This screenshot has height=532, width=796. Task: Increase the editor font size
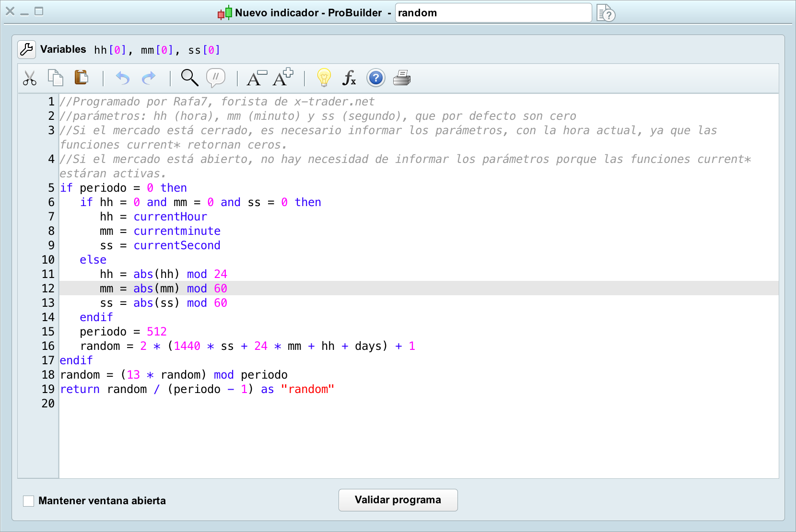pyautogui.click(x=283, y=78)
